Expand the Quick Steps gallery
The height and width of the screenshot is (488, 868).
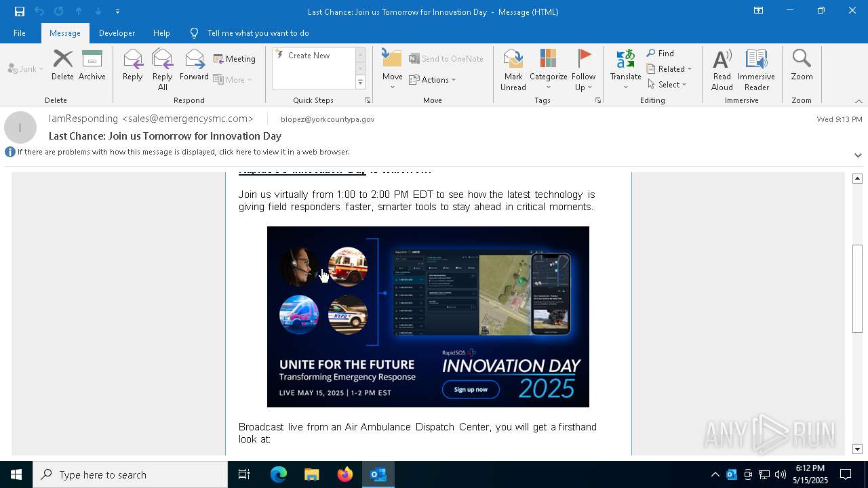361,83
